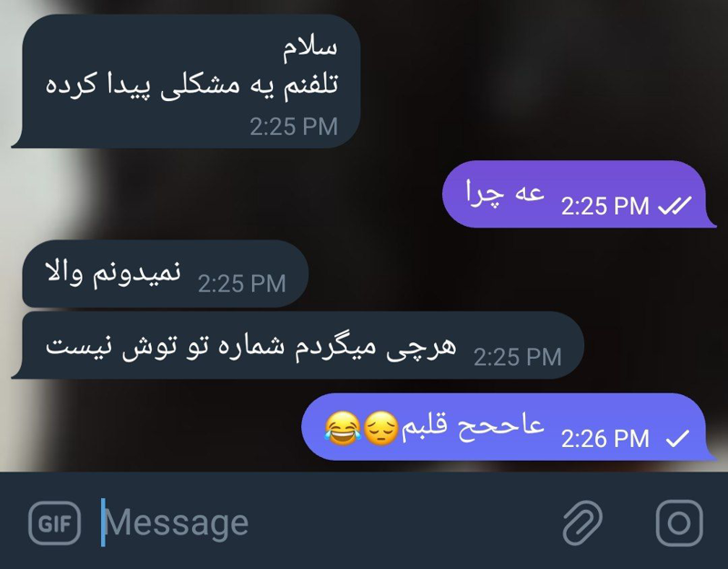Select the message هرچی میگردم شماره تو توش نیست
This screenshot has width=728, height=569.
pyautogui.click(x=298, y=346)
